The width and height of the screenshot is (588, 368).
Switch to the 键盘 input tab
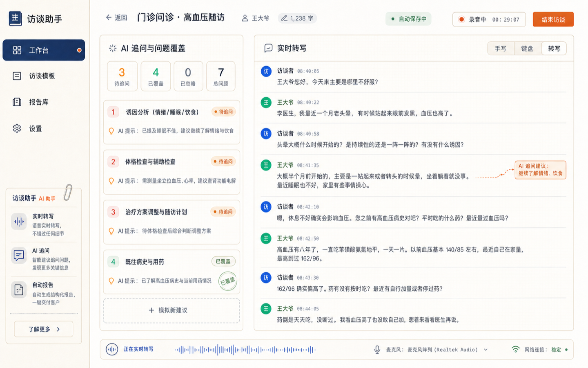coord(527,49)
